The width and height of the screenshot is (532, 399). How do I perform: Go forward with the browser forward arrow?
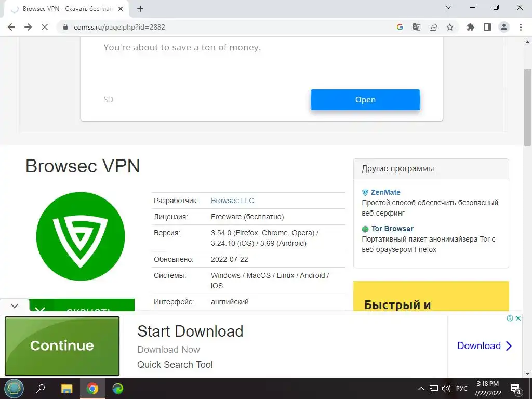pos(28,27)
